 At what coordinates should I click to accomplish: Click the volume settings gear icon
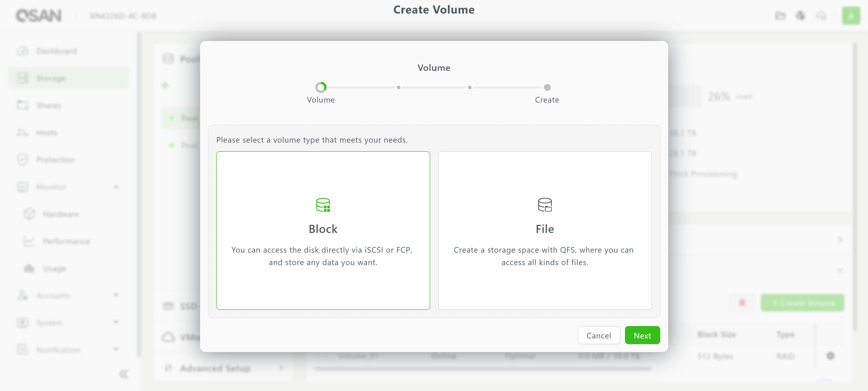tap(831, 356)
